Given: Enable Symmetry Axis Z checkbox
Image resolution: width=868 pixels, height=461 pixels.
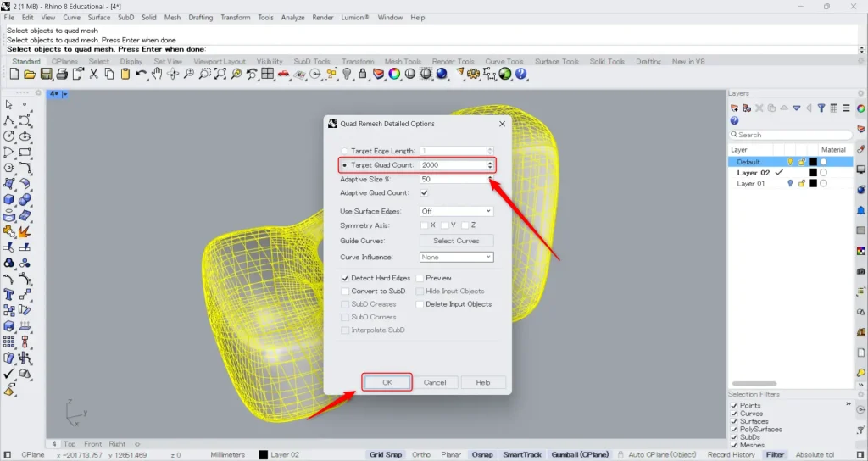Looking at the screenshot, I should click(465, 225).
